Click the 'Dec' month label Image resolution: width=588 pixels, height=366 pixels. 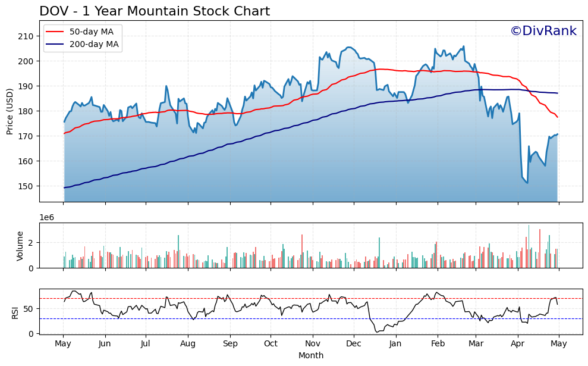tap(354, 344)
